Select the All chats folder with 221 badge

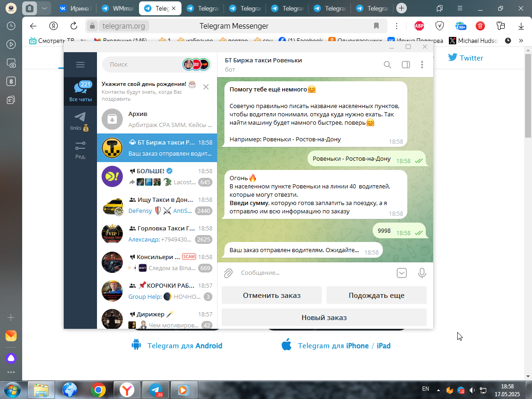(80, 91)
